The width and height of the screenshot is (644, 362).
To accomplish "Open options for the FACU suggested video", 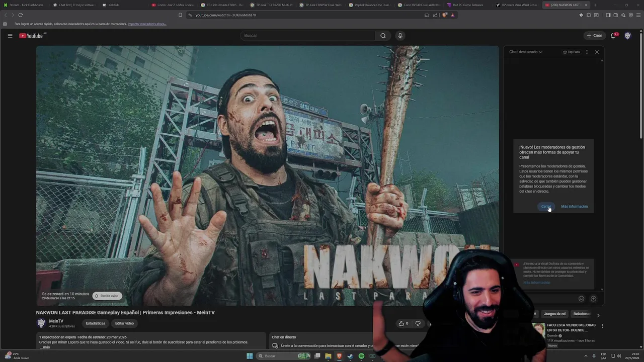I will pos(602,326).
